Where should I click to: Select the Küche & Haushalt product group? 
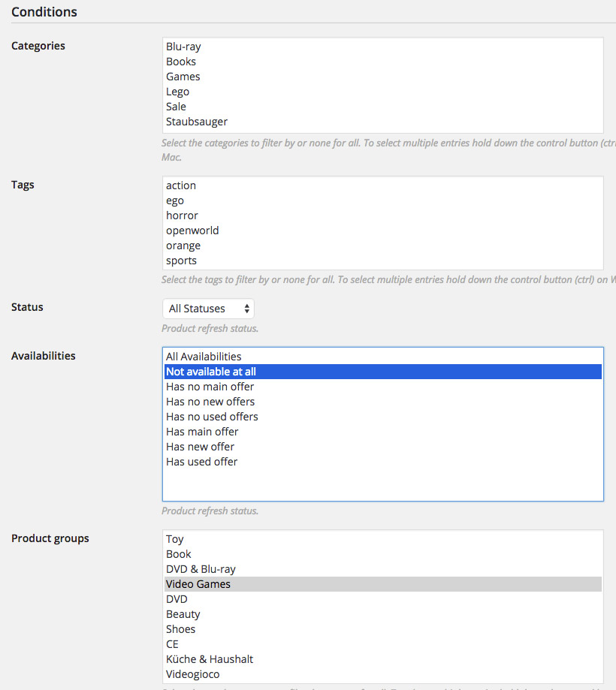tap(209, 658)
